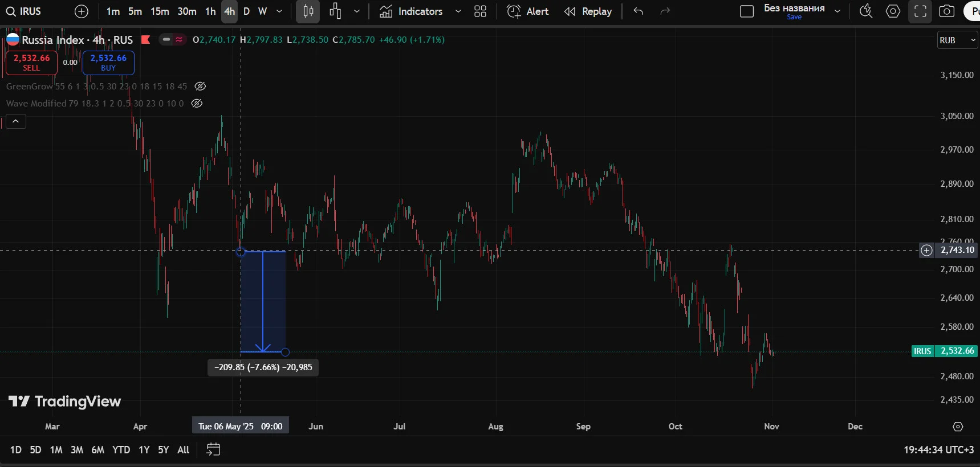Viewport: 980px width, 467px height.
Task: Expand the layout name dropdown arrow
Action: [837, 11]
